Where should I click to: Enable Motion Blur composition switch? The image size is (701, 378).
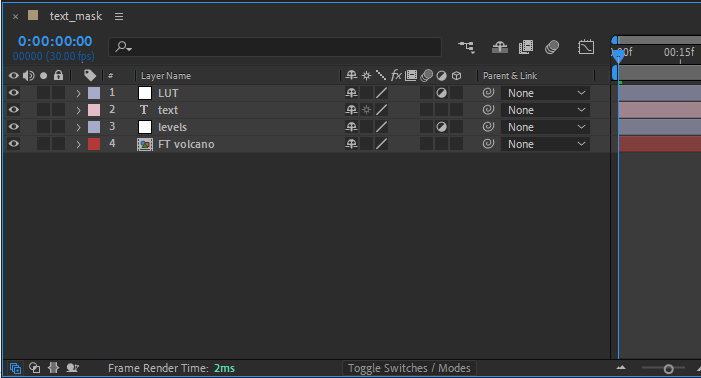point(552,47)
